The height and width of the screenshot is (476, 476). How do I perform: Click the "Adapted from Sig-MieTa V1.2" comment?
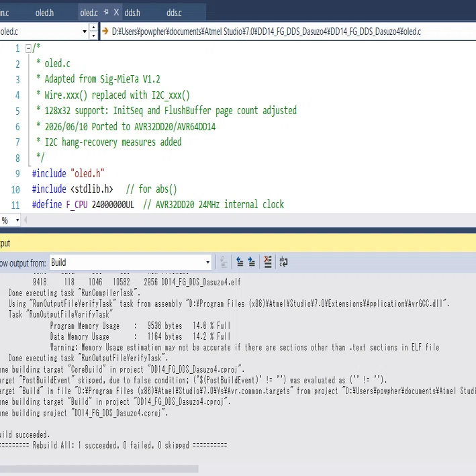pyautogui.click(x=102, y=79)
